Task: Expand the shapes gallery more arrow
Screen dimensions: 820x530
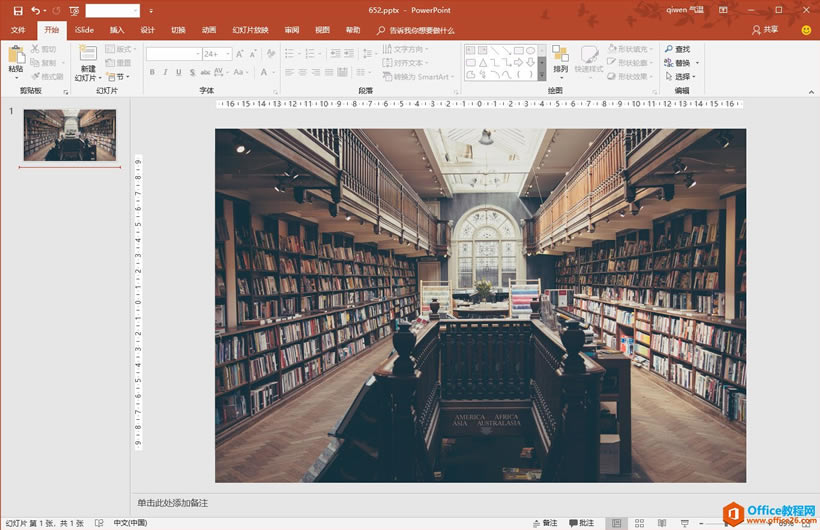Action: 542,76
